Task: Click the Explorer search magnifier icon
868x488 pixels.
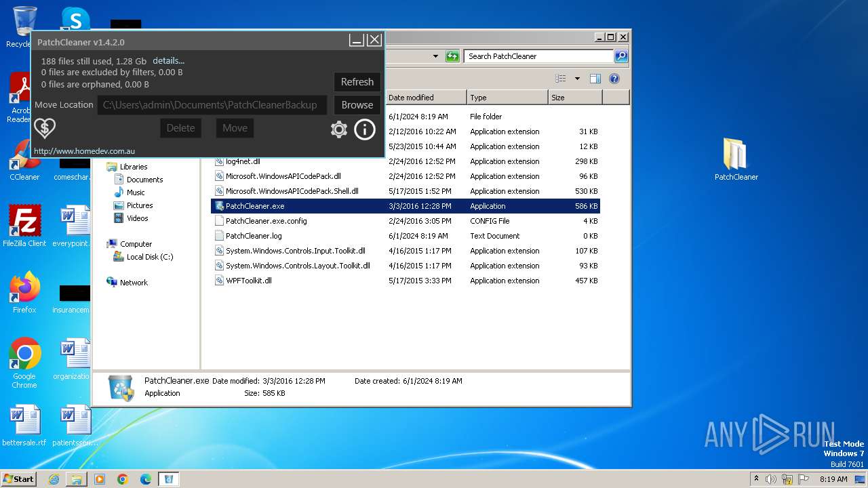Action: [621, 56]
